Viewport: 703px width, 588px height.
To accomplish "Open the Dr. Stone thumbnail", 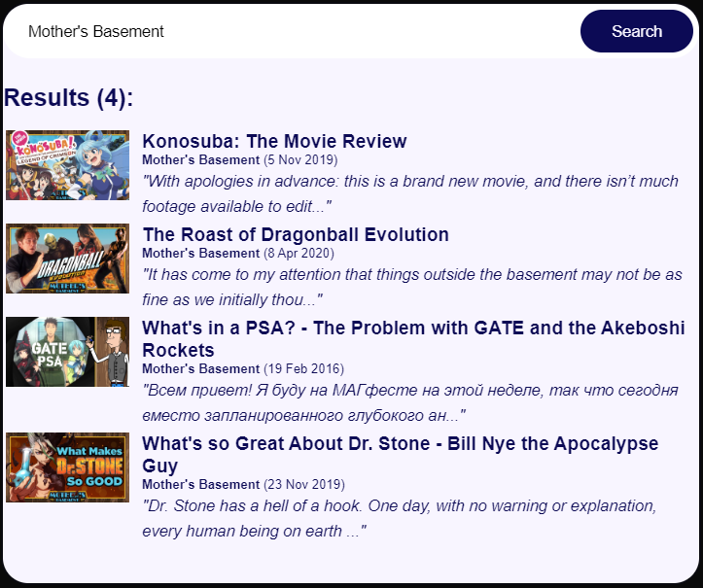I will point(67,467).
